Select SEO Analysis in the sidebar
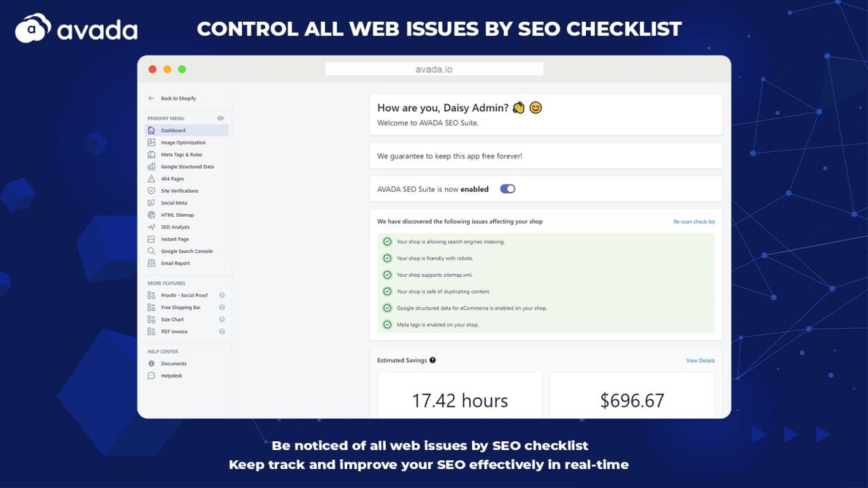868x488 pixels. pos(175,227)
